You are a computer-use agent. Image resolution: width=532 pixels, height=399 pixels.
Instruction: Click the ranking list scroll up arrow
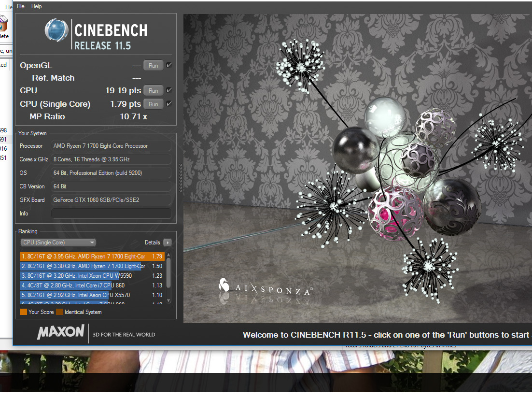[x=168, y=255]
